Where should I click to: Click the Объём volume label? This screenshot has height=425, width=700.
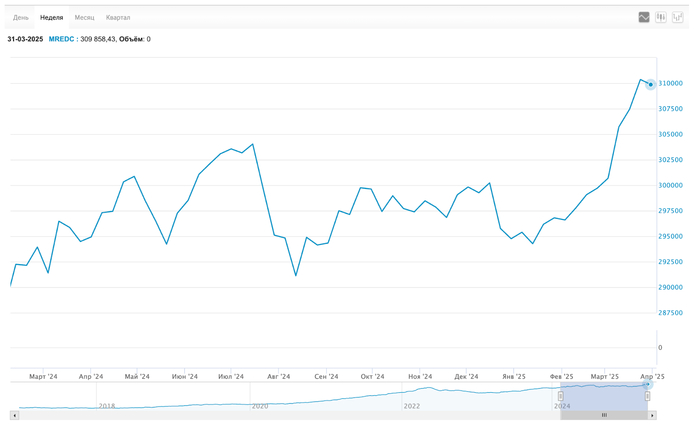132,39
